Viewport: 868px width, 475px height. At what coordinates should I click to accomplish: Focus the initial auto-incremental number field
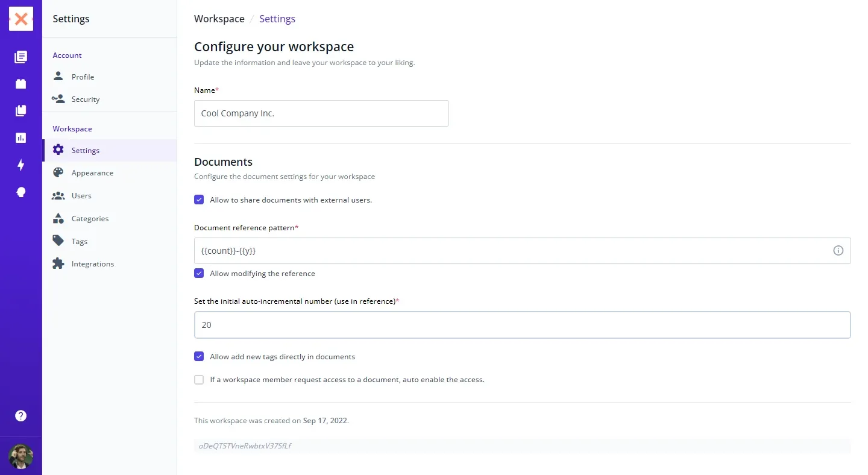pyautogui.click(x=522, y=325)
